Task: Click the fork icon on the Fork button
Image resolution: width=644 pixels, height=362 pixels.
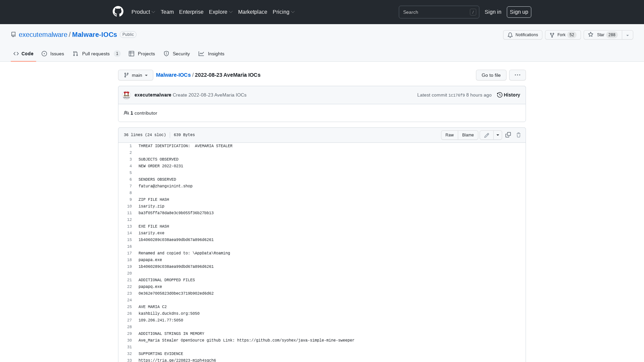Action: [552, 35]
